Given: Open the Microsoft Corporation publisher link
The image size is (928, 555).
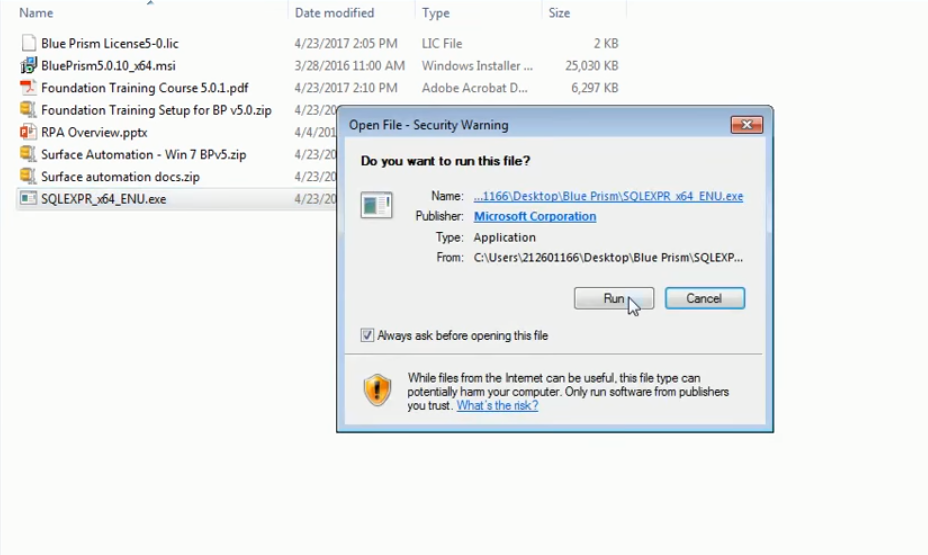Looking at the screenshot, I should coord(535,217).
